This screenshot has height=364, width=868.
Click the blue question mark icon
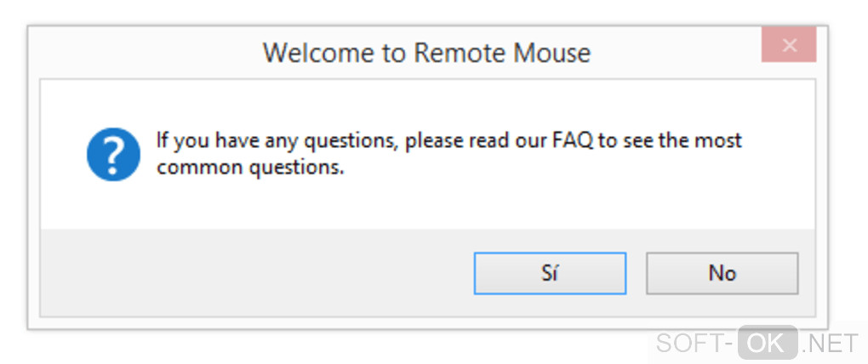pos(113,154)
